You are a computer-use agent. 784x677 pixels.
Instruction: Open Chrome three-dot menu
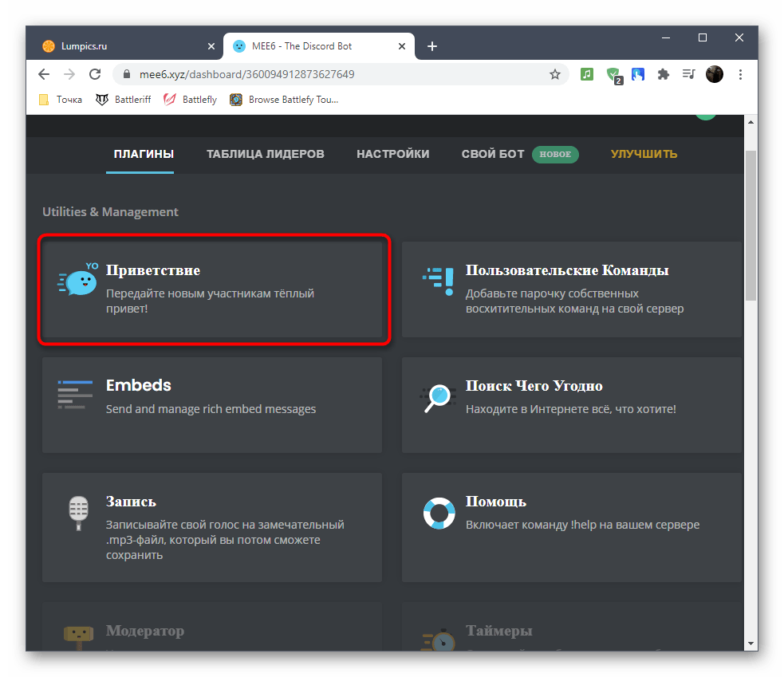pos(741,74)
